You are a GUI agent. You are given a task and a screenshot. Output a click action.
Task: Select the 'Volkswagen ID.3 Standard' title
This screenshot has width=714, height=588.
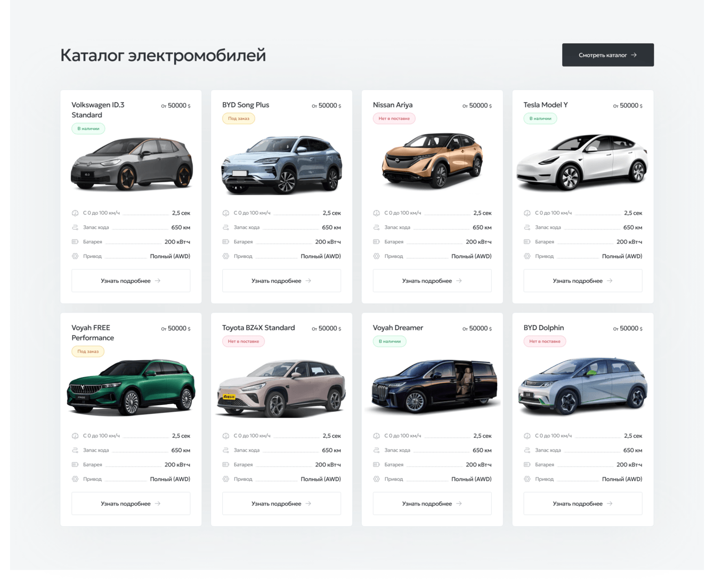click(98, 110)
